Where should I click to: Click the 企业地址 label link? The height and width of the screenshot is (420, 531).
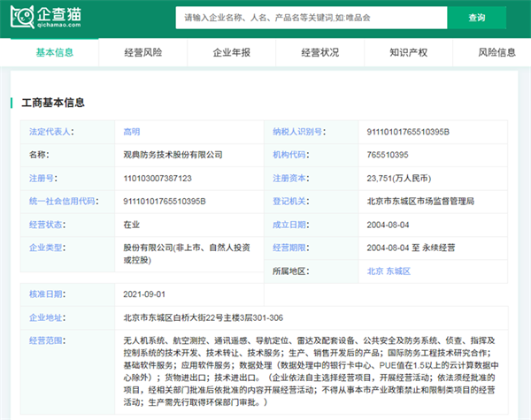pos(45,317)
